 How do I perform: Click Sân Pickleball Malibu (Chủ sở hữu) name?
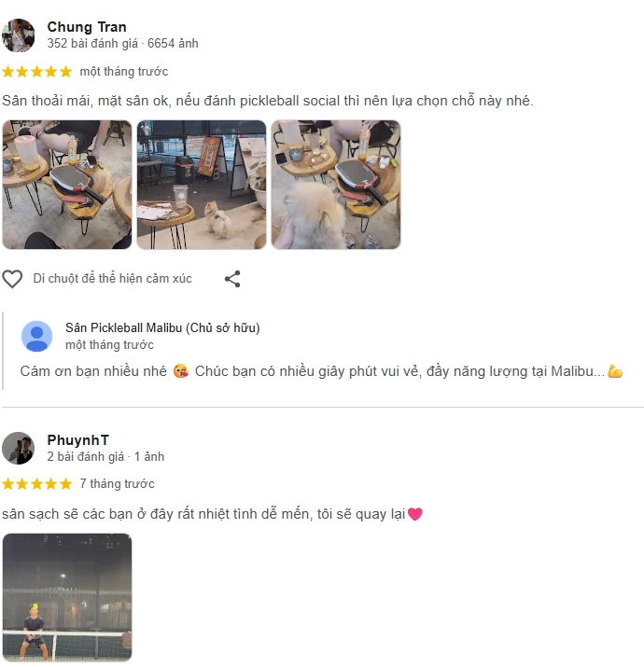click(x=162, y=328)
